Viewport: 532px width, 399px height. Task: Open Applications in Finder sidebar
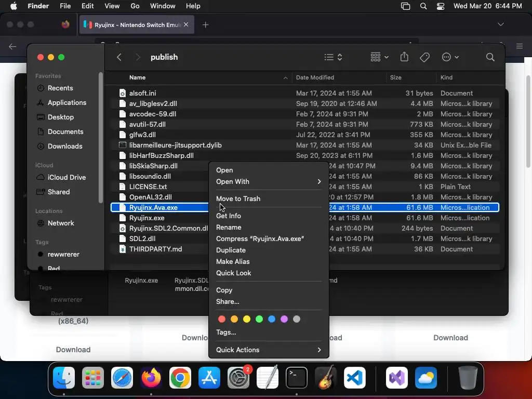67,102
